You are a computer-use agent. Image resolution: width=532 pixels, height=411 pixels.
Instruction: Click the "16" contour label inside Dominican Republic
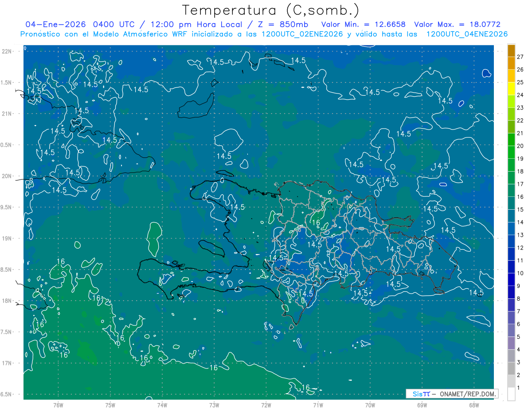tap(316, 223)
